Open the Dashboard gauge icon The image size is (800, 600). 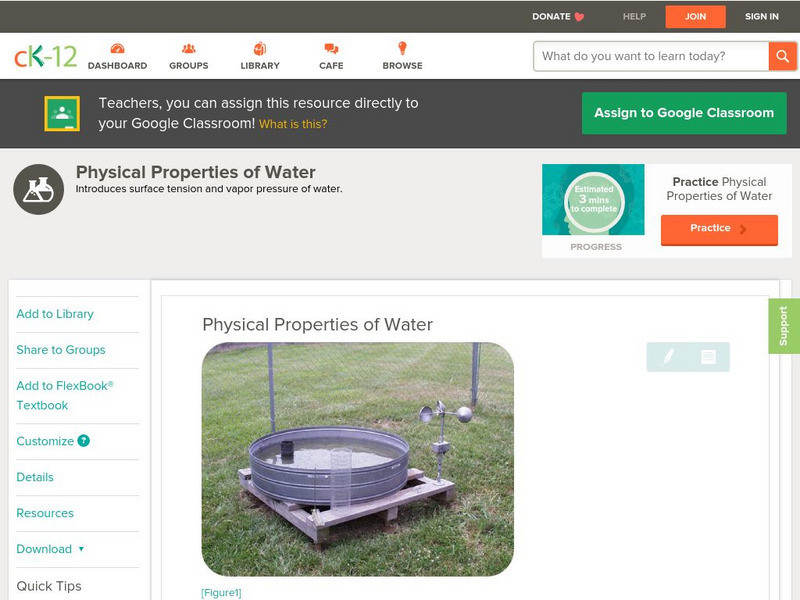[117, 48]
